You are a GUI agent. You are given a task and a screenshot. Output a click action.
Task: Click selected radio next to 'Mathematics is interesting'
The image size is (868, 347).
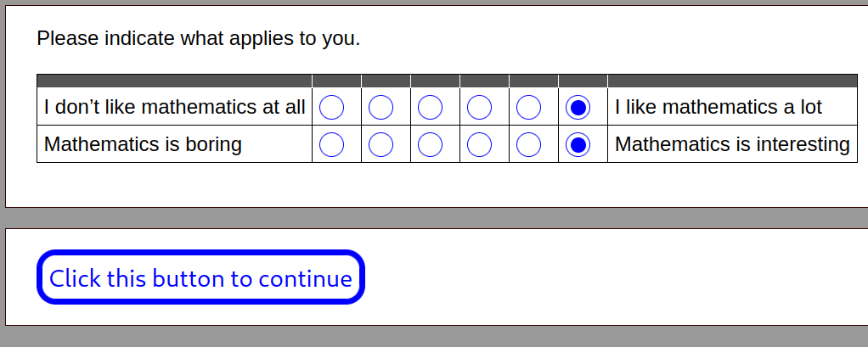point(578,145)
